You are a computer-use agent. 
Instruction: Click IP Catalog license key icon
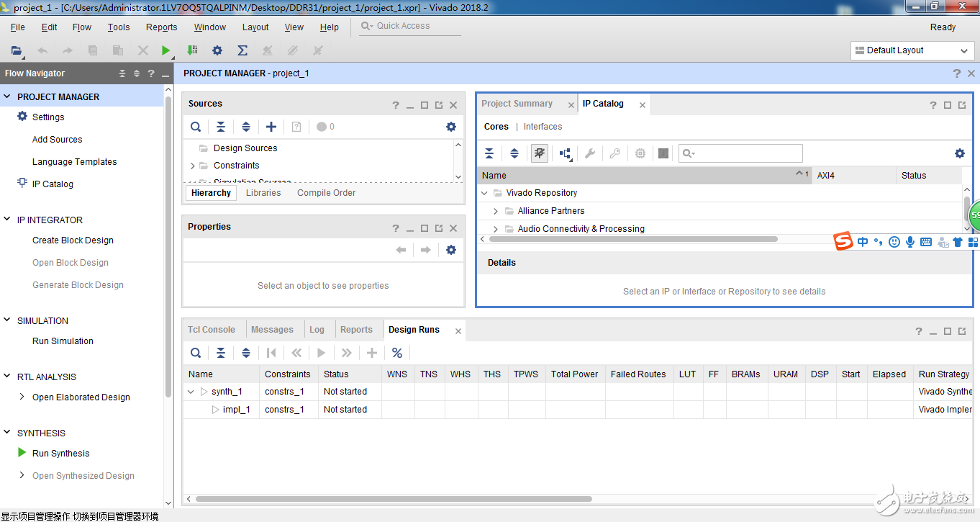[615, 153]
